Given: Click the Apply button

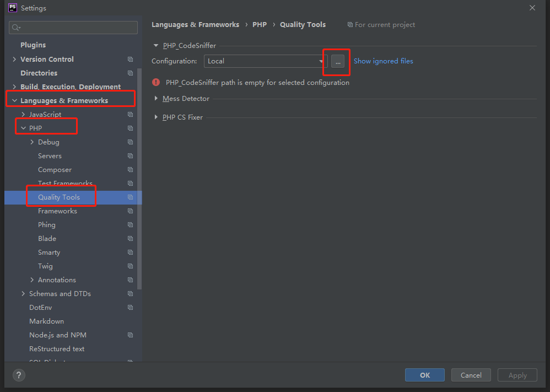Looking at the screenshot, I should click(x=517, y=375).
